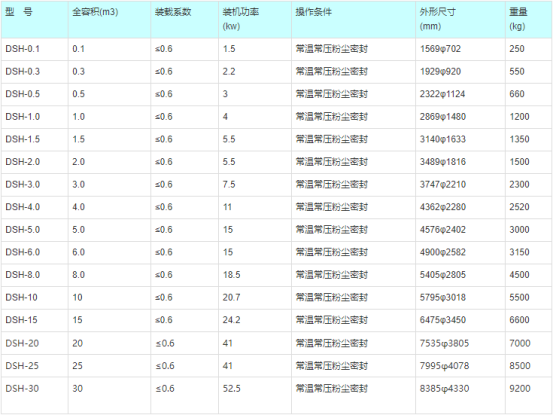Viewport: 554px width, 415px height.
Task: Click the 操作条件 column header
Action: [353, 20]
